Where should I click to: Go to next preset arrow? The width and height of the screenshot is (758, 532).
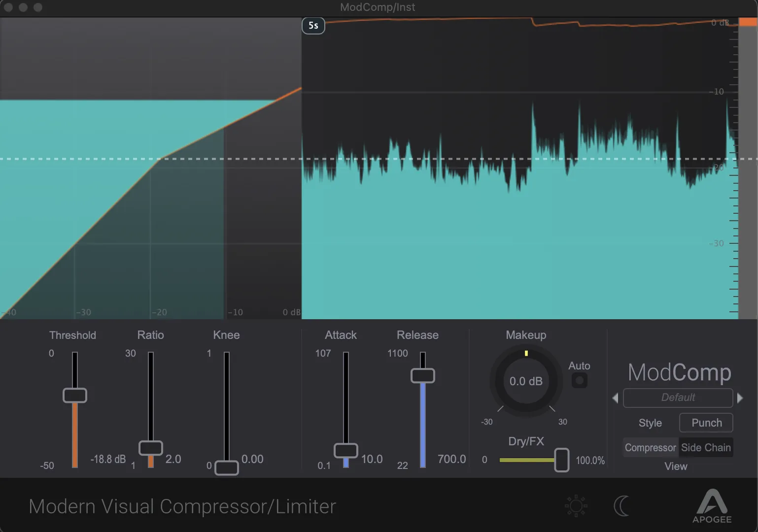click(x=740, y=398)
